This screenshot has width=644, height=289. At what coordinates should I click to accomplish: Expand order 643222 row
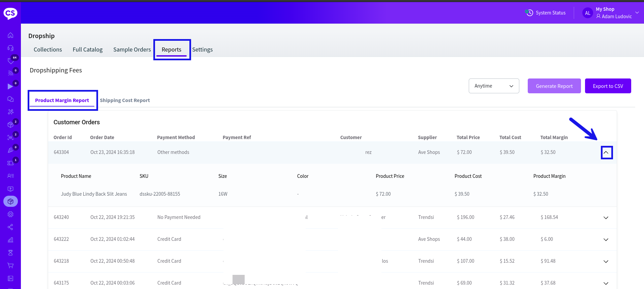point(606,239)
